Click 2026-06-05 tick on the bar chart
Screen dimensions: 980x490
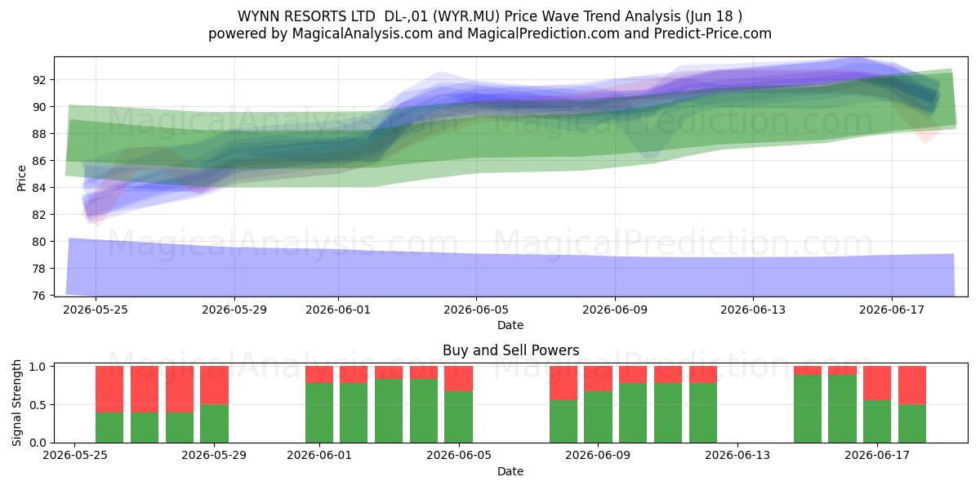pos(458,456)
